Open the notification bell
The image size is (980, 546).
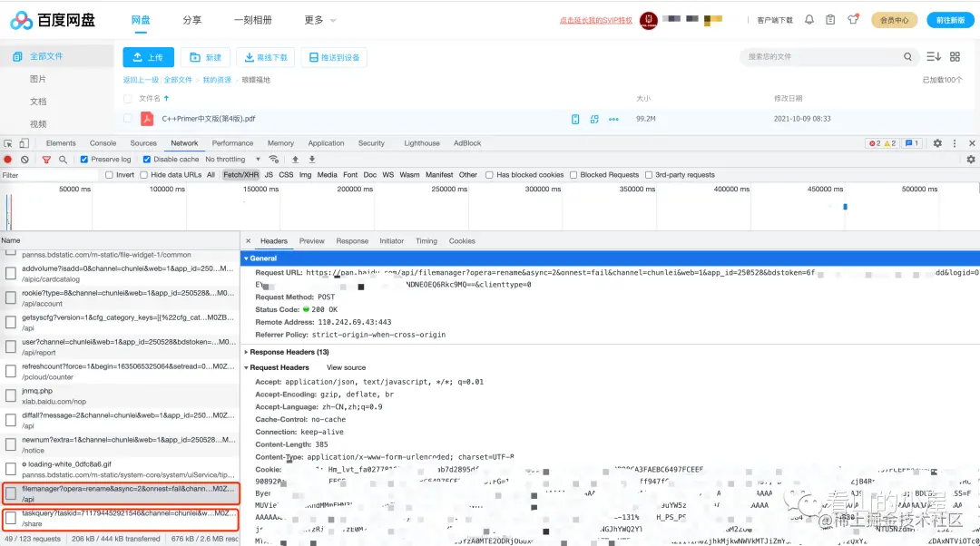[809, 20]
